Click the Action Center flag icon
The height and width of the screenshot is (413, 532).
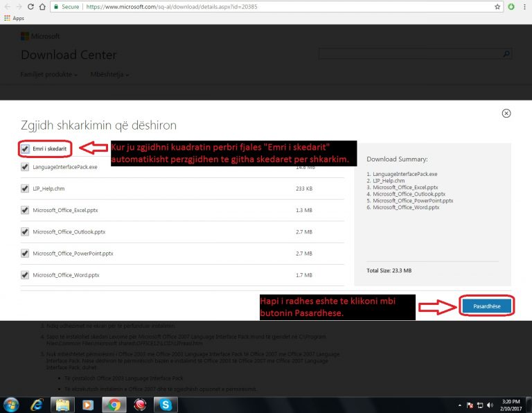470,405
